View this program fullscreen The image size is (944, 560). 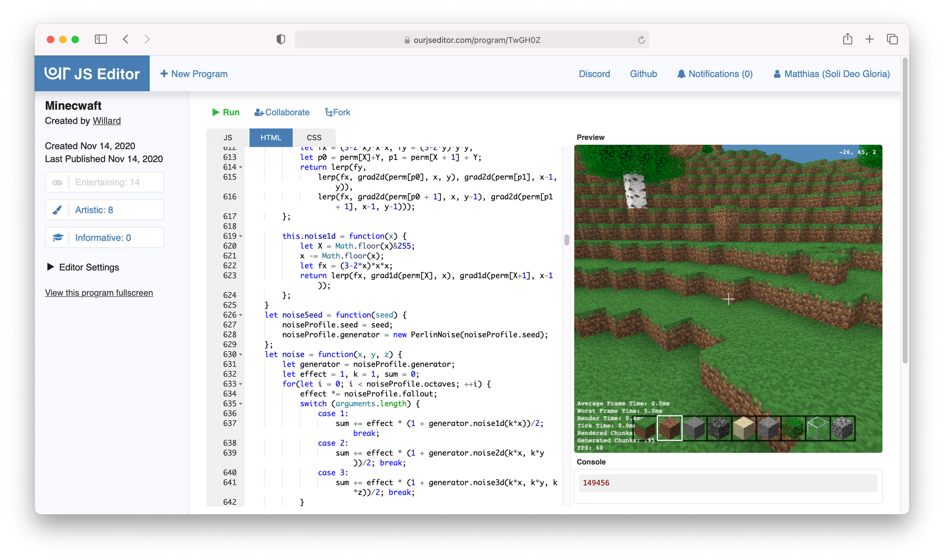99,293
